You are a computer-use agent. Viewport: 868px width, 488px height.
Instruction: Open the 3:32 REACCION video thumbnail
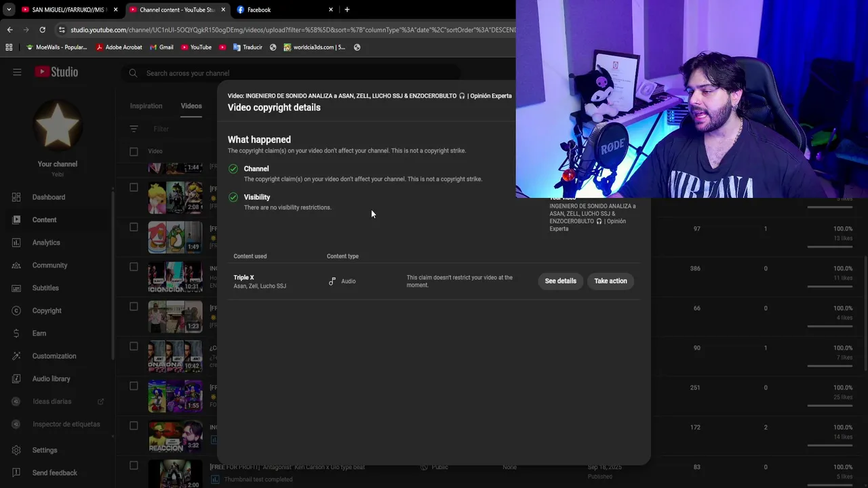click(175, 436)
